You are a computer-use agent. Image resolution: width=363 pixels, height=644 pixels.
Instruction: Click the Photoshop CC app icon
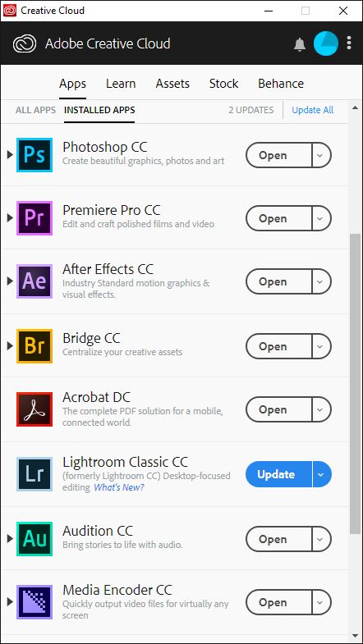[x=34, y=155]
